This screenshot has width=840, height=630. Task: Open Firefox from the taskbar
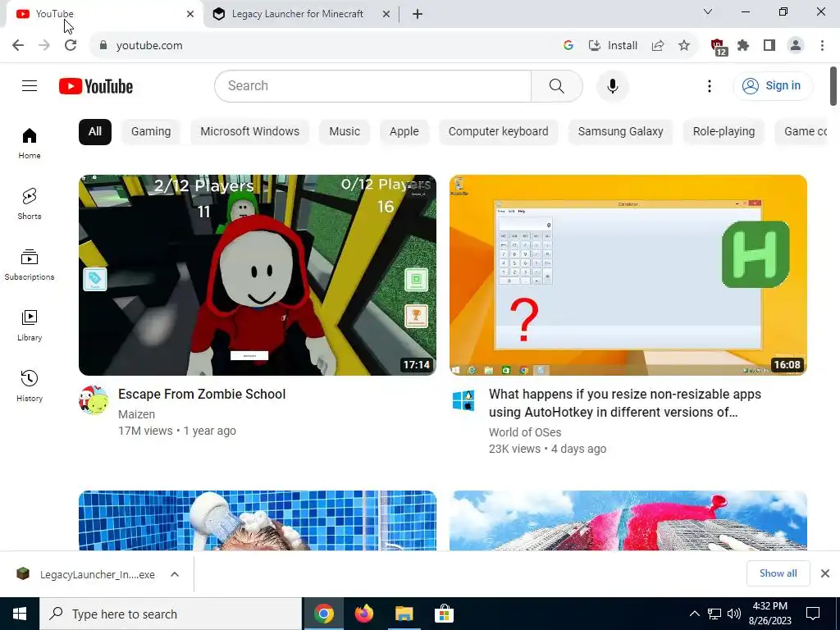click(364, 614)
